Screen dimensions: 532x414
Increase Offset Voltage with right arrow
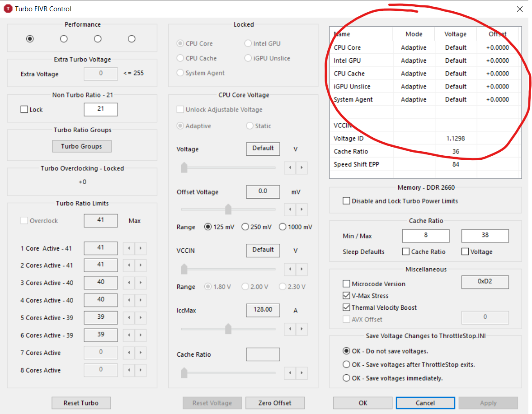coord(301,209)
